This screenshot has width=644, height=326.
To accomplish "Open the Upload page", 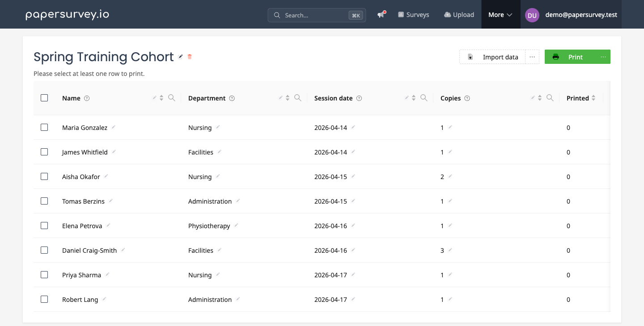I will click(459, 15).
